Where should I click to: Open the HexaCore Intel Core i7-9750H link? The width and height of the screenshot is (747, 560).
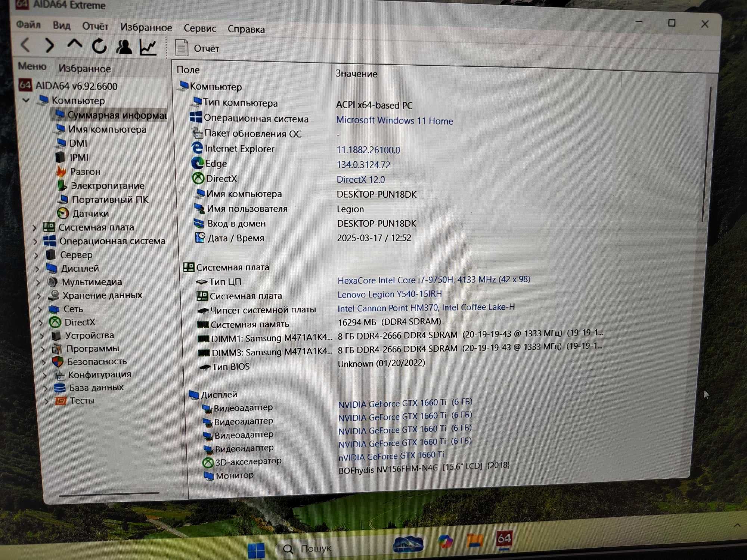click(434, 280)
